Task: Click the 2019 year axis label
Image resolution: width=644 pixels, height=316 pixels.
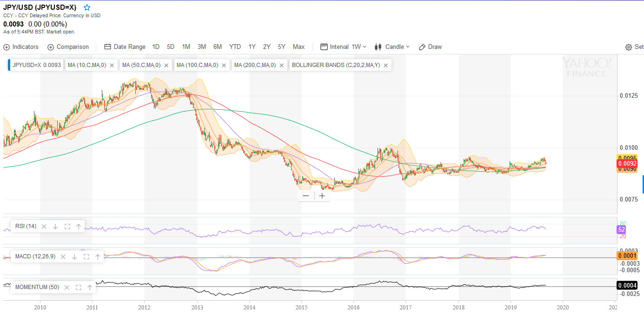Action: pyautogui.click(x=511, y=307)
